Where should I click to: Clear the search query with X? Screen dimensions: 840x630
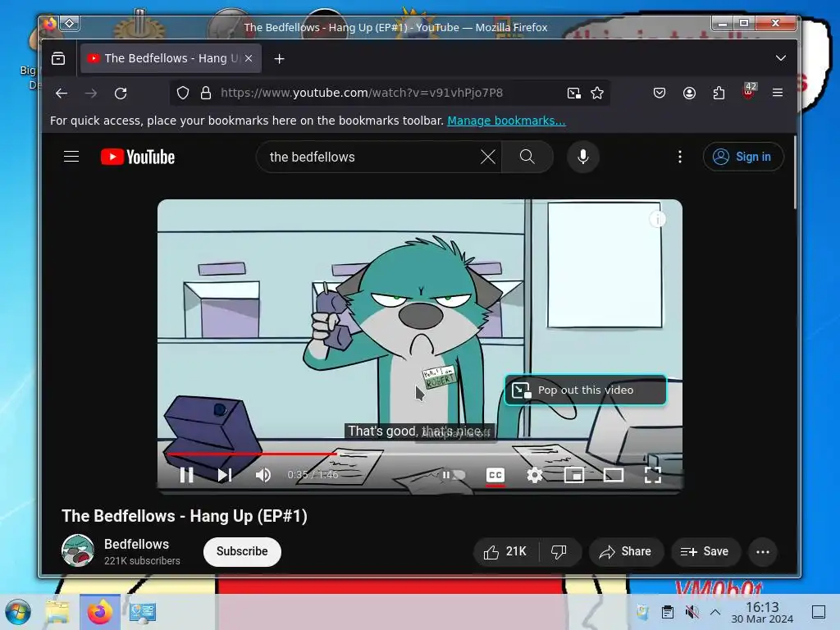coord(487,157)
